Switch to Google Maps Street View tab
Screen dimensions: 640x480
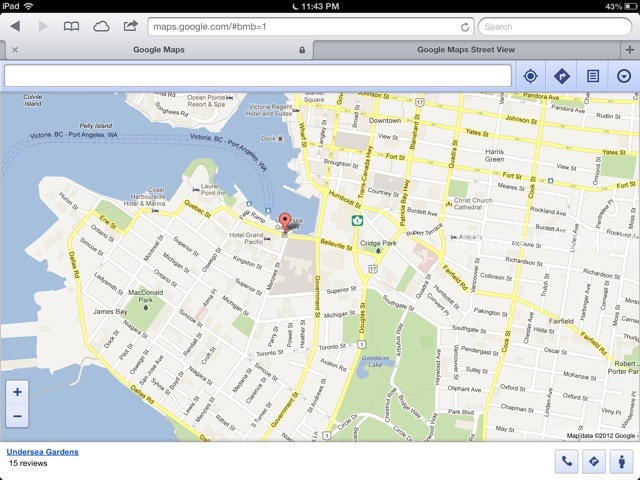[466, 50]
